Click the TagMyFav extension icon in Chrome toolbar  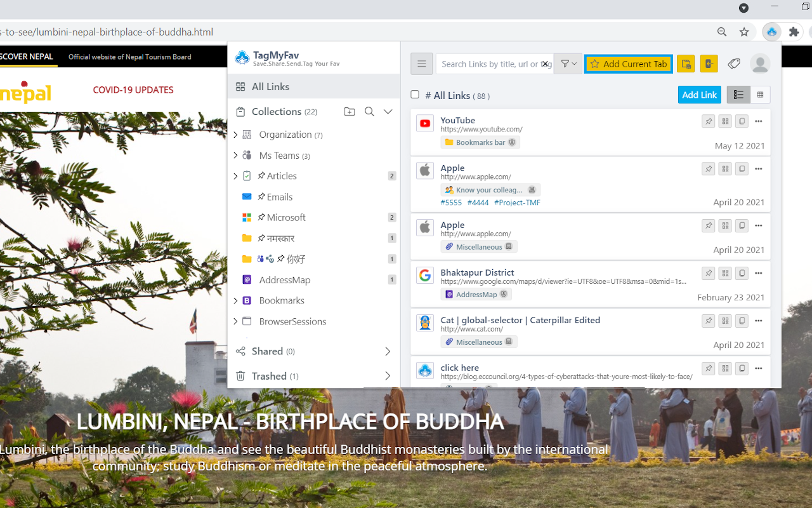[771, 32]
